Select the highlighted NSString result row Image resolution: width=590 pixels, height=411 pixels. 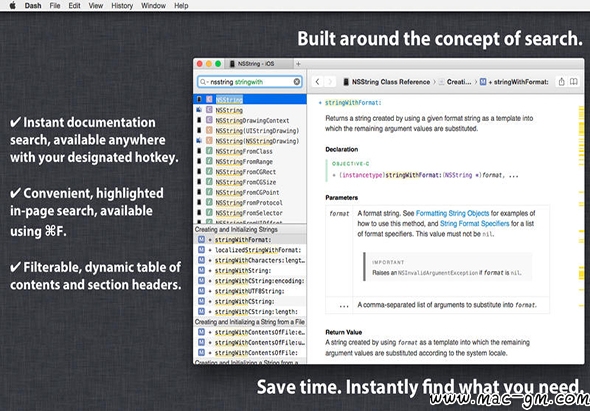coord(250,99)
